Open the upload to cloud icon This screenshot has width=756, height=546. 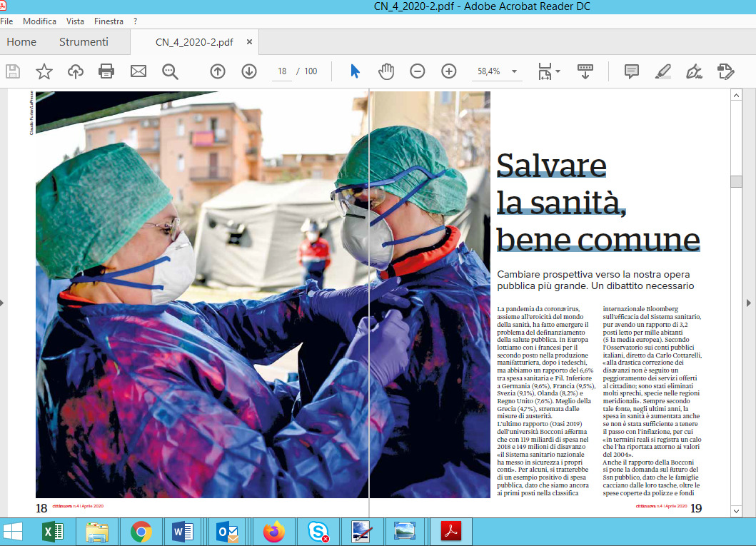coord(75,71)
